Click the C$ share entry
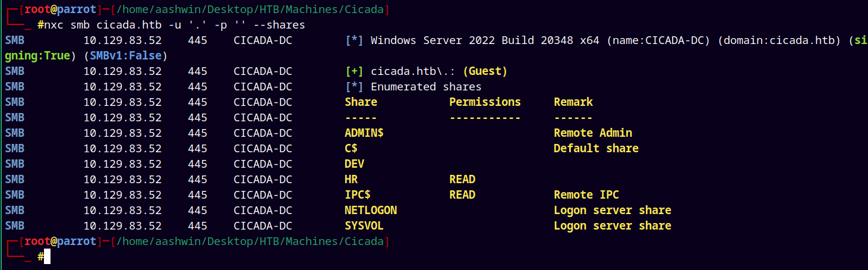The width and height of the screenshot is (868, 270). 351,148
